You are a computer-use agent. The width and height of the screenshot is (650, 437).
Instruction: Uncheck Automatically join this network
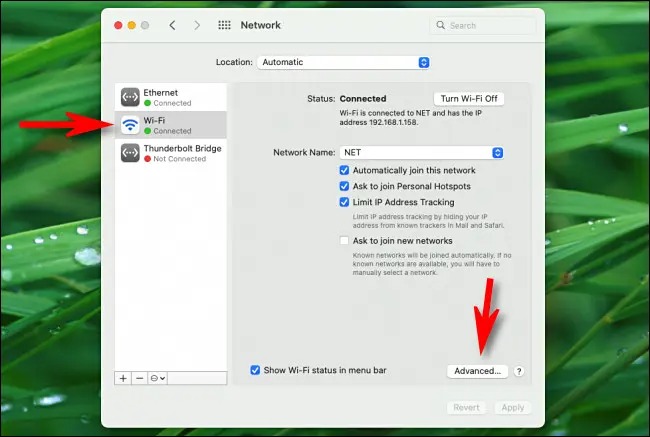point(344,170)
